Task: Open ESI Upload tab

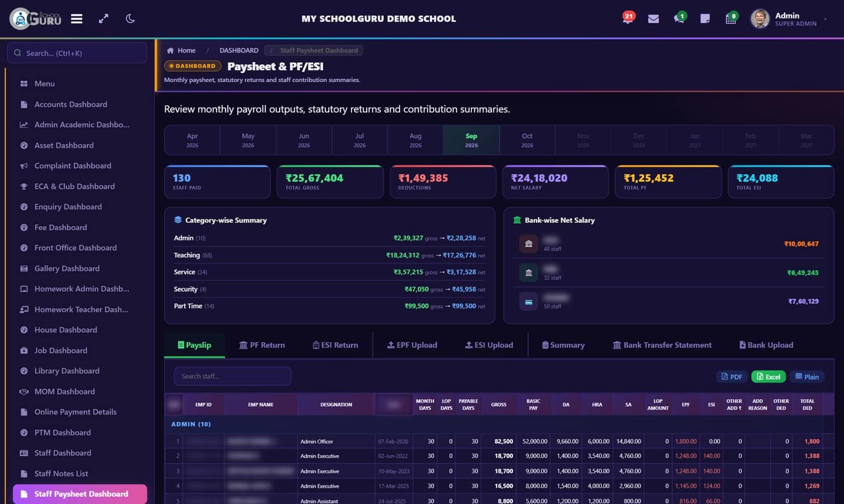Action: click(x=489, y=345)
